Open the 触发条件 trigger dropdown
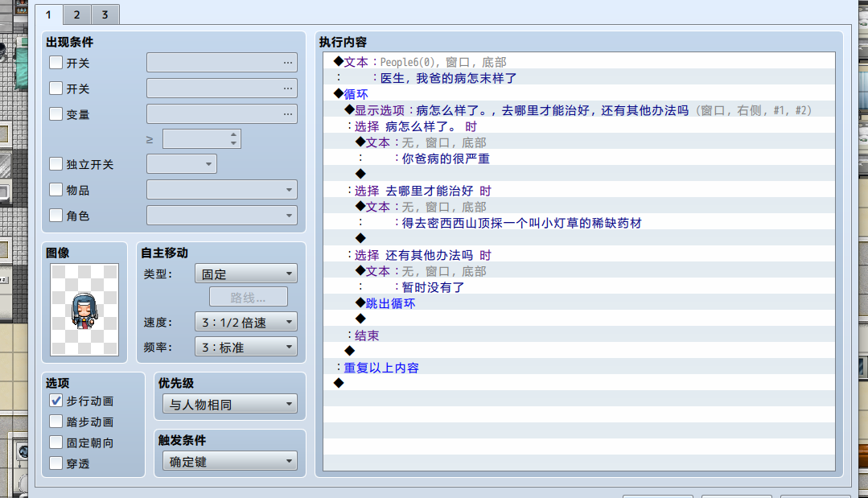Screen dimensions: 868x498 coord(230,461)
